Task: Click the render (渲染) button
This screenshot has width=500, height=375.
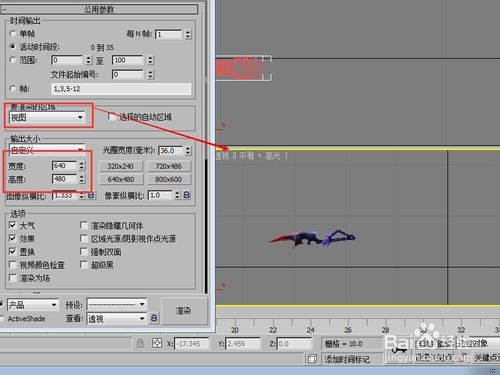Action: [x=184, y=311]
